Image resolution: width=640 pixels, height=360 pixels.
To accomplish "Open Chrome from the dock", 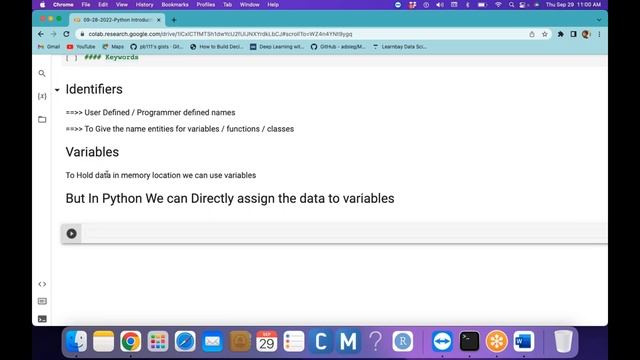I will click(x=131, y=341).
